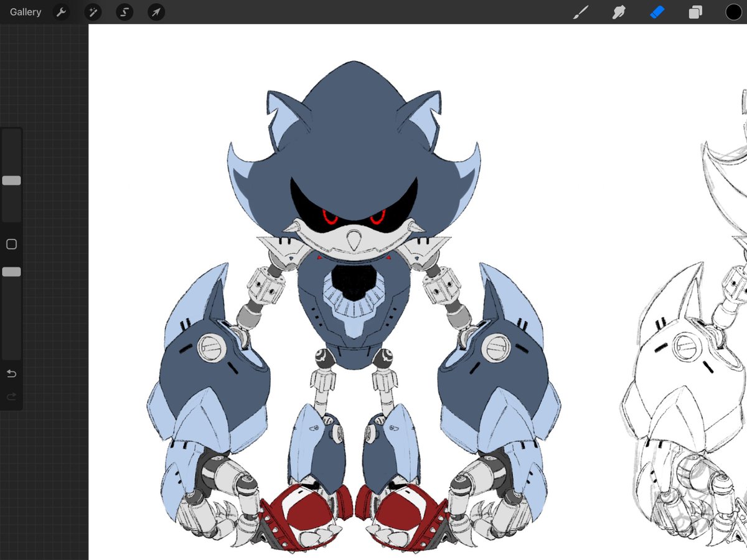Open the active color picker swatch

(x=733, y=12)
